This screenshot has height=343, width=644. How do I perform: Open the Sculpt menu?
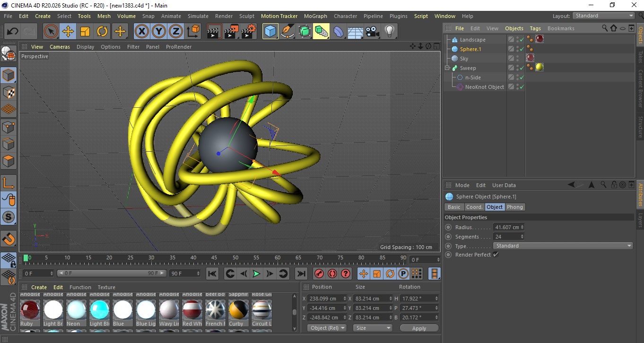click(247, 16)
